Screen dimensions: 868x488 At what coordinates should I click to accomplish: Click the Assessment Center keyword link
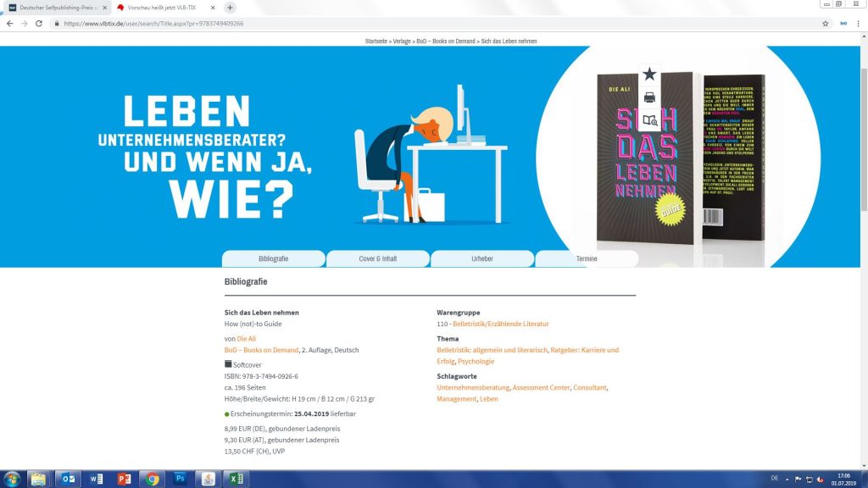pyautogui.click(x=541, y=387)
